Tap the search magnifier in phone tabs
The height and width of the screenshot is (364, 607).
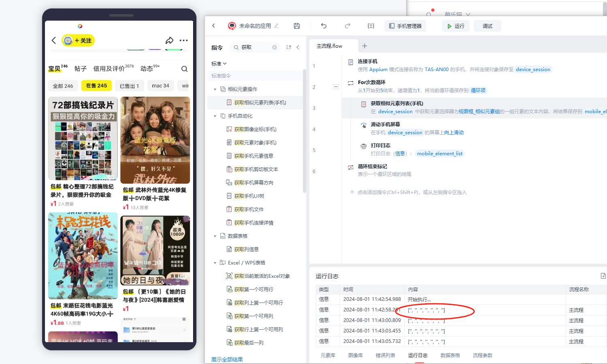click(x=184, y=69)
